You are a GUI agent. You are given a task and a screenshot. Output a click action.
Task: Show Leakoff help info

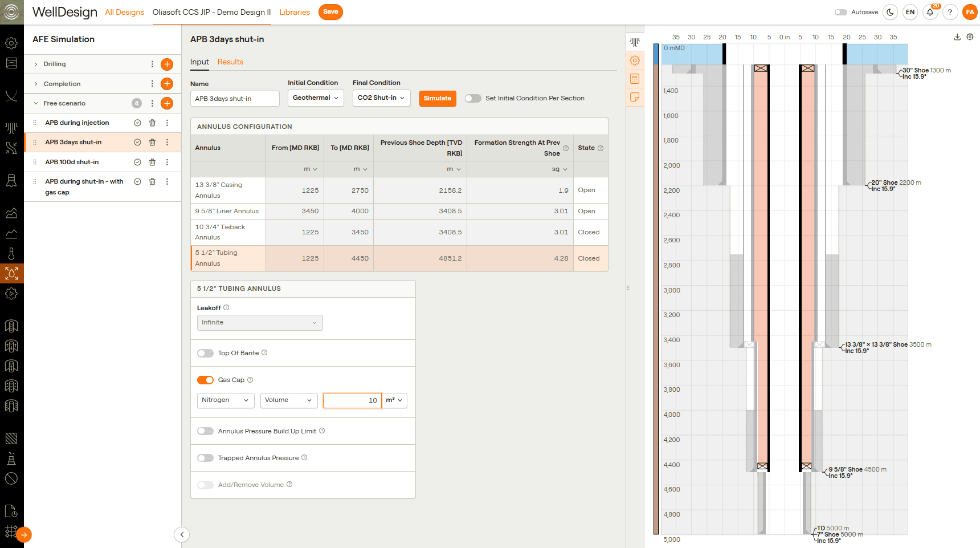(226, 307)
